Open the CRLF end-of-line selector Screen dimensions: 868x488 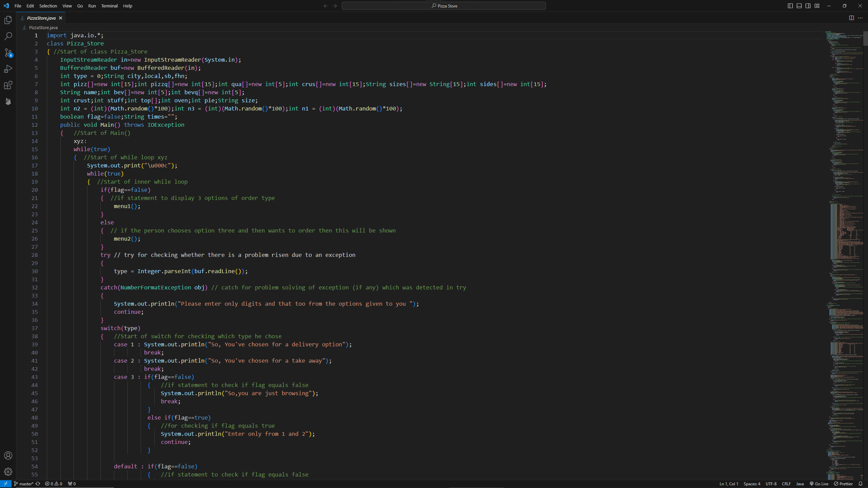click(x=786, y=484)
